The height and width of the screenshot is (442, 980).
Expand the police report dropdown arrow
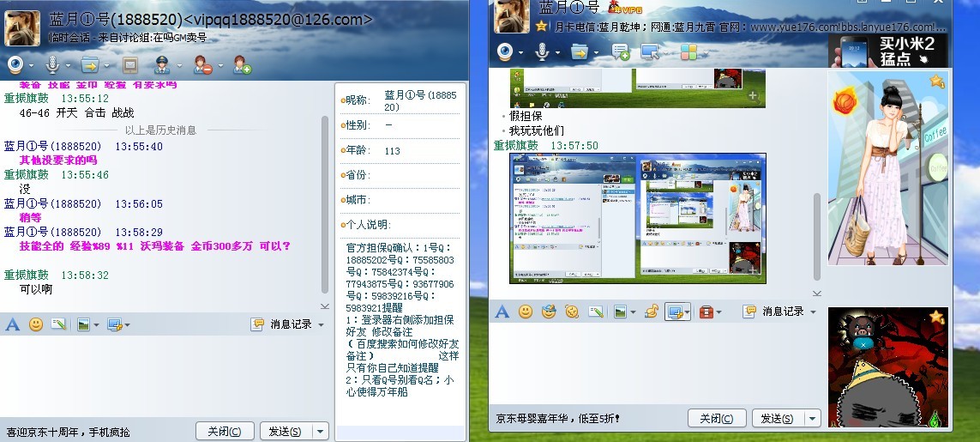click(x=179, y=65)
